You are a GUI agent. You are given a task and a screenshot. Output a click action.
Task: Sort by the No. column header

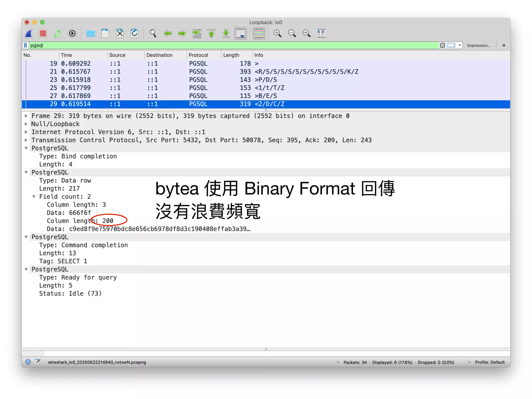coord(40,55)
